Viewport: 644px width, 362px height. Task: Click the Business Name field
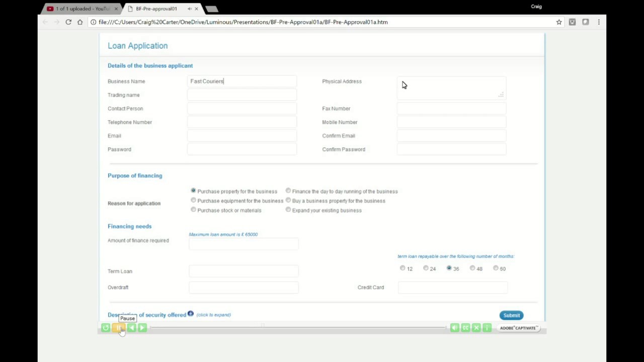pyautogui.click(x=242, y=81)
